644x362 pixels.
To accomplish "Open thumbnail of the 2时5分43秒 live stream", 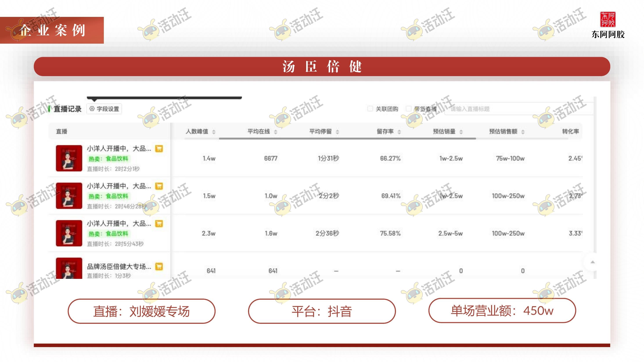I will (x=69, y=233).
